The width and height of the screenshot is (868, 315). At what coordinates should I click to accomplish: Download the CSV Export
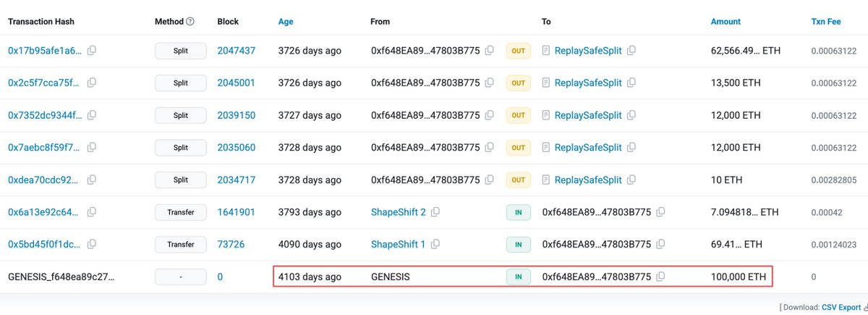841,307
